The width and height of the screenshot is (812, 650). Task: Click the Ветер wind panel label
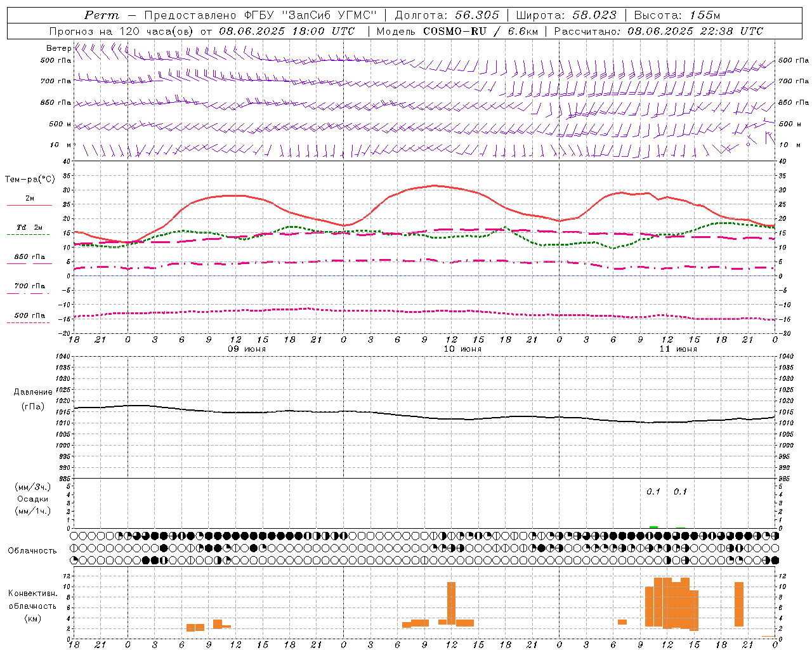coord(58,48)
